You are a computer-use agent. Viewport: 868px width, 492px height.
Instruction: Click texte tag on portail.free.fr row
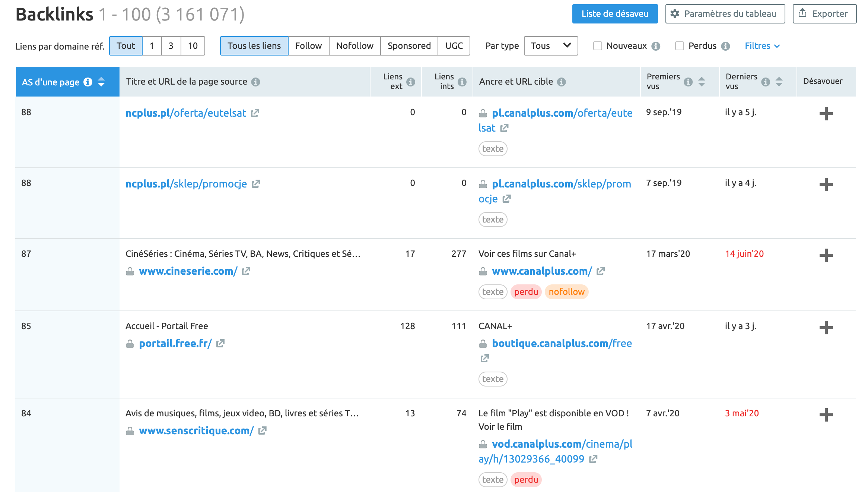pos(493,379)
